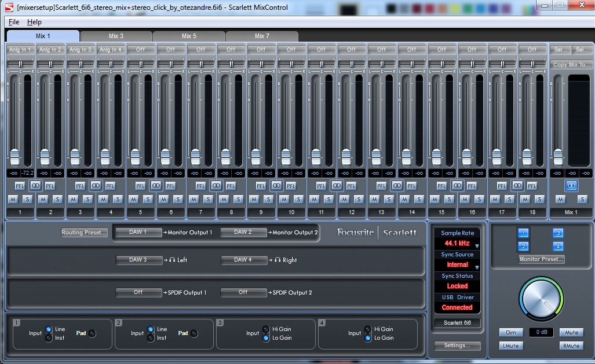Change the Internal sync source
This screenshot has height=364, width=595.
457,264
